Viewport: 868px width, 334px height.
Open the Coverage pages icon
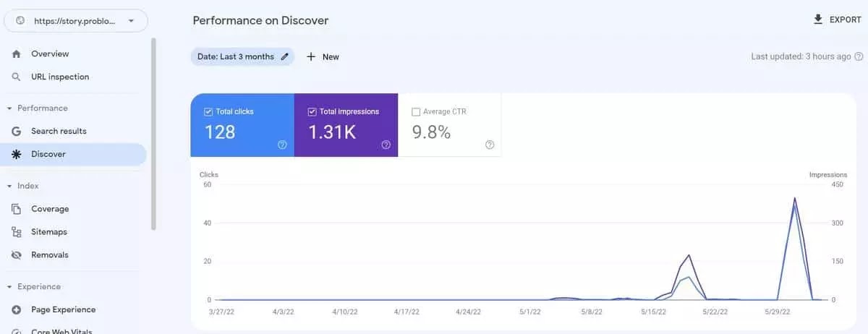[x=17, y=209]
